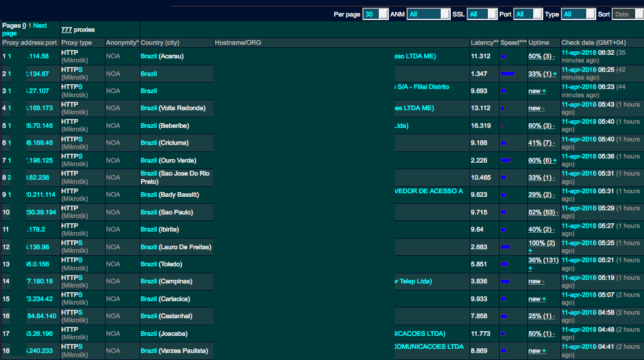Click the Proxy type column header
Viewport: 644px width, 360px height.
click(77, 43)
